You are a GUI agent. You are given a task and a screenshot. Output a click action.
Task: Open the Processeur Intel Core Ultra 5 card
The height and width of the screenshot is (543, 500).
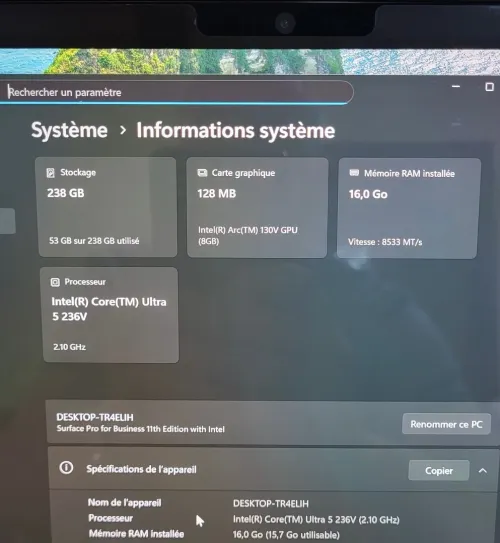110,315
